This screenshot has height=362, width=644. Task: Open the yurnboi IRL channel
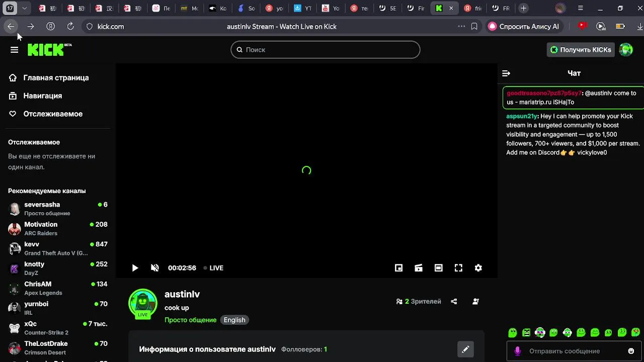coord(58,308)
